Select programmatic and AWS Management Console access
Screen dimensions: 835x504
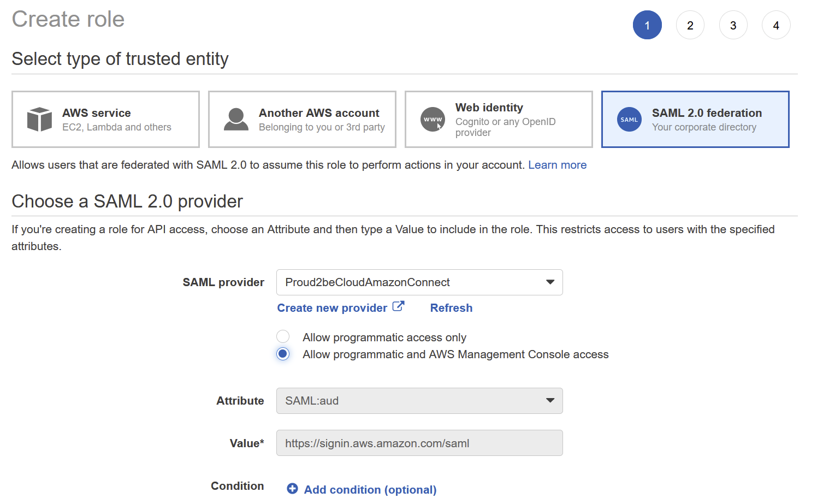click(x=283, y=354)
